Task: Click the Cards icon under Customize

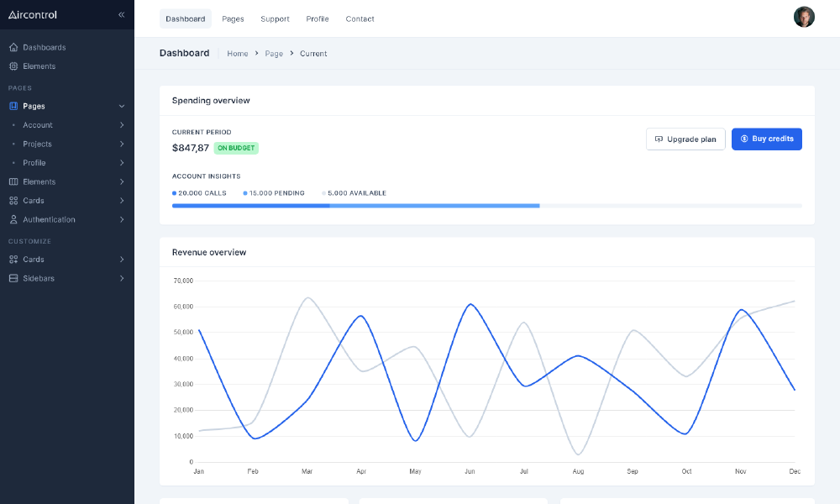Action: pos(12,259)
